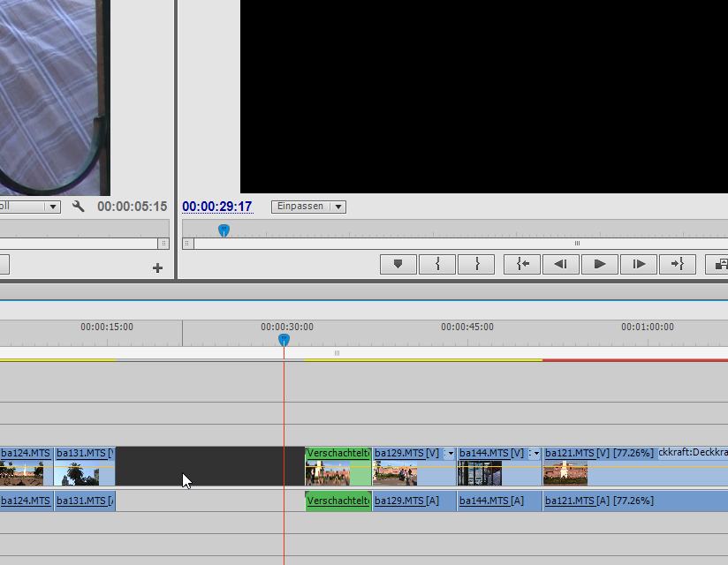Viewport: 728px width, 565px height.
Task: Open the Einpassen zoom level dropdown
Action: 308,207
